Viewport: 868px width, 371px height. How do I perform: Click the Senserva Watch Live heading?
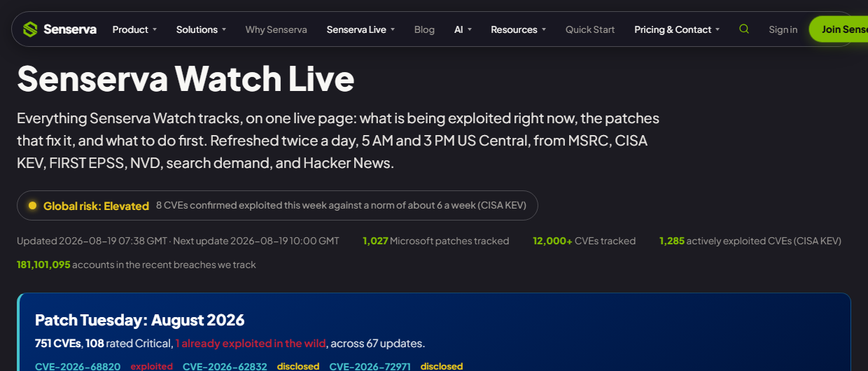point(185,78)
